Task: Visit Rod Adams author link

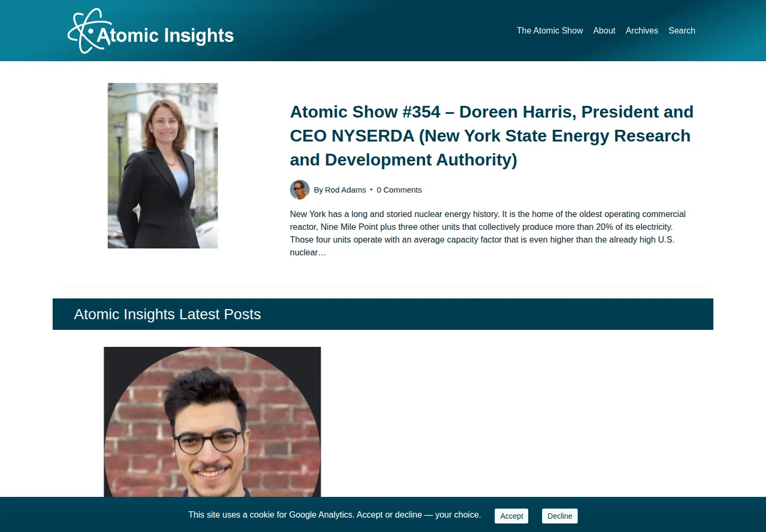Action: click(345, 190)
